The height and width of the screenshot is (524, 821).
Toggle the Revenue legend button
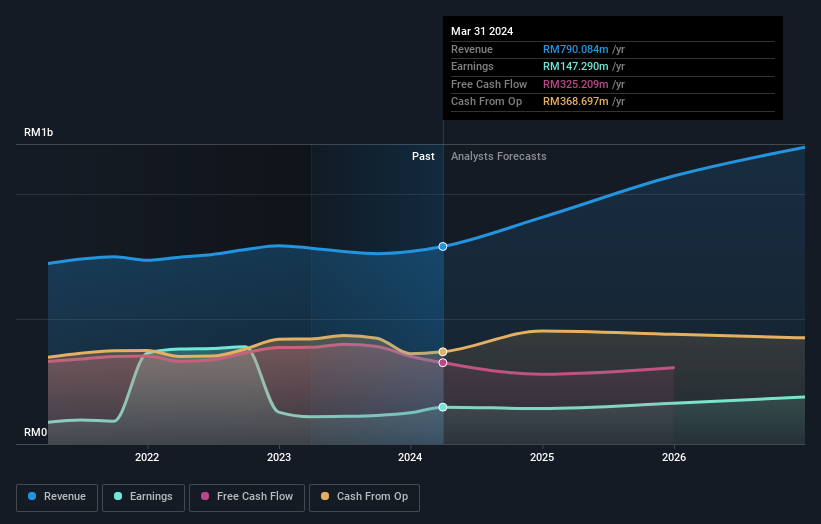click(57, 497)
